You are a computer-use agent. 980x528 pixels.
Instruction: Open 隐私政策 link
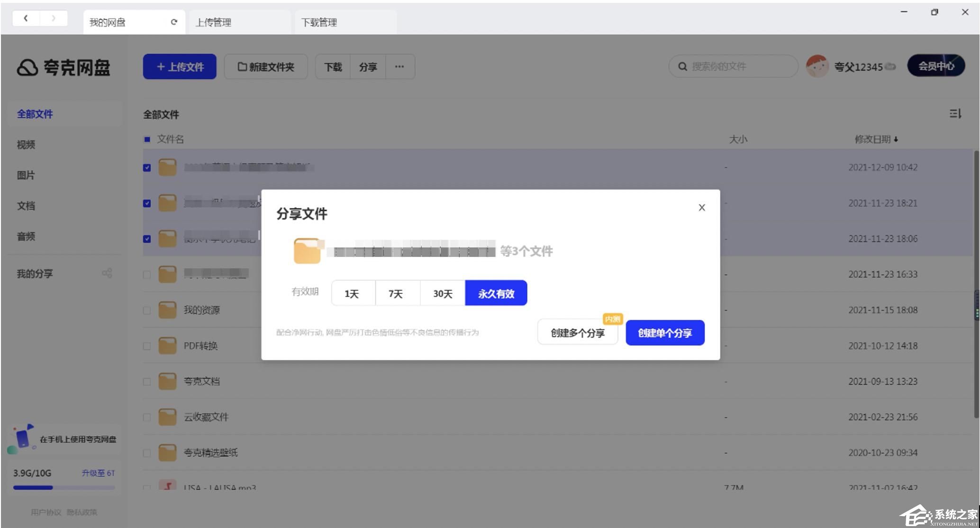point(82,512)
